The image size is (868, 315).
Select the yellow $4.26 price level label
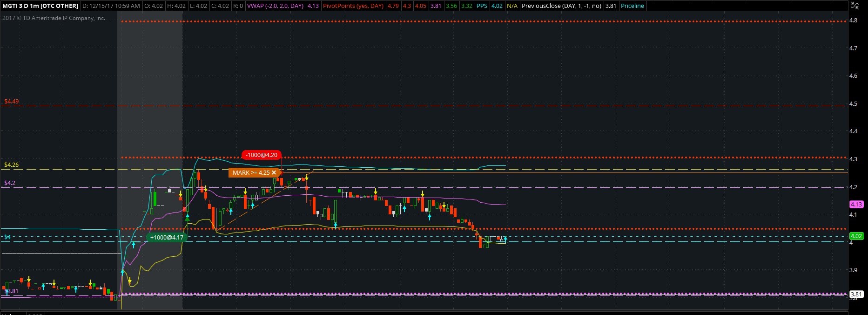(11, 165)
